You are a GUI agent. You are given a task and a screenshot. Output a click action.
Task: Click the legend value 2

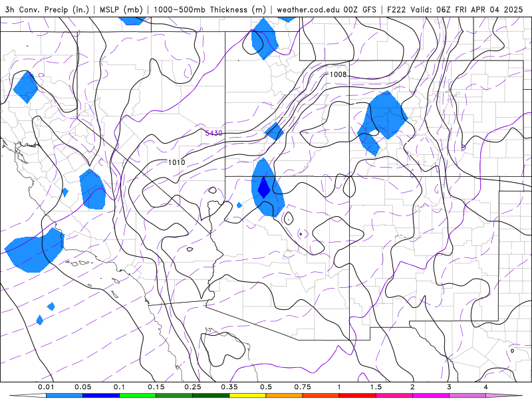click(x=412, y=387)
